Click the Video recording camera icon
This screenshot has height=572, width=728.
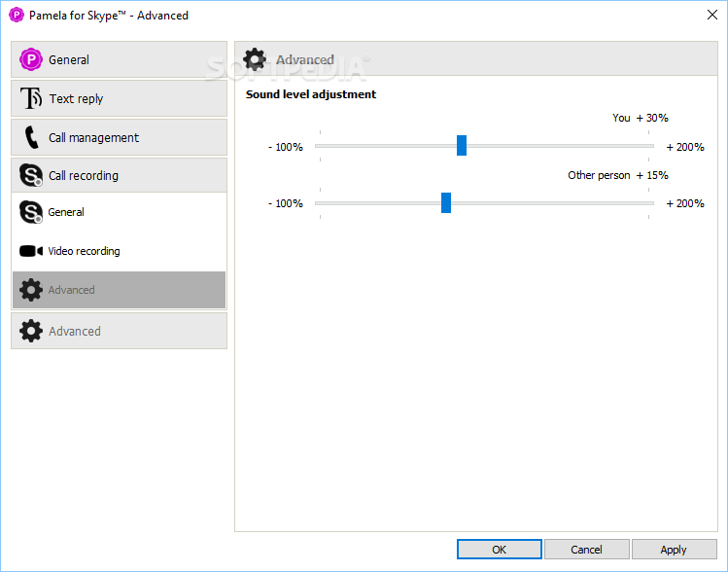[31, 251]
